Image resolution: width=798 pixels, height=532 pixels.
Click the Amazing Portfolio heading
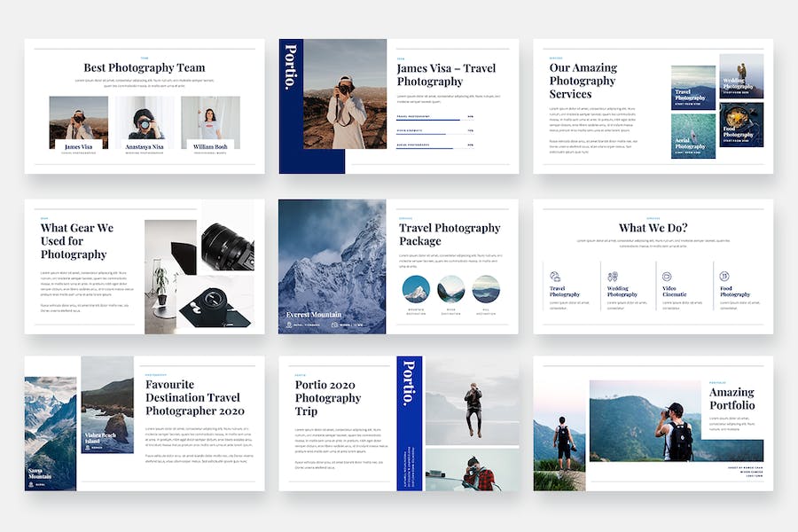click(731, 398)
